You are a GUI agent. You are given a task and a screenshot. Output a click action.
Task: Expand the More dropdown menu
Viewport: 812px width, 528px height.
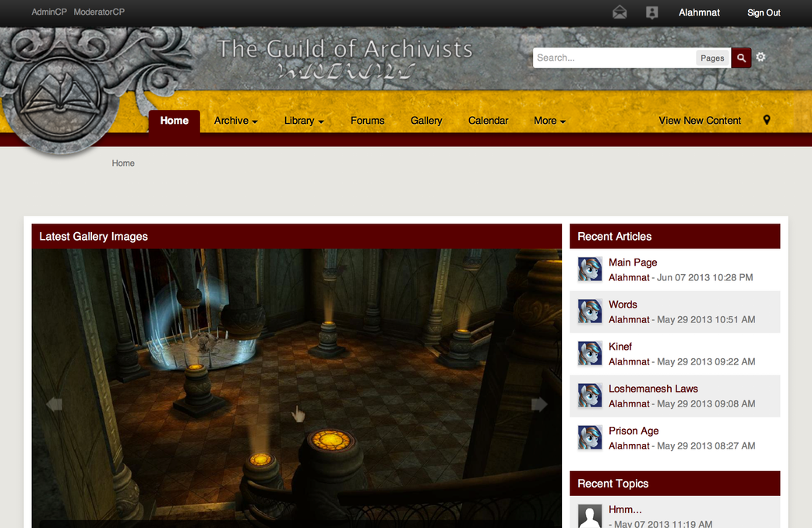[x=549, y=121]
